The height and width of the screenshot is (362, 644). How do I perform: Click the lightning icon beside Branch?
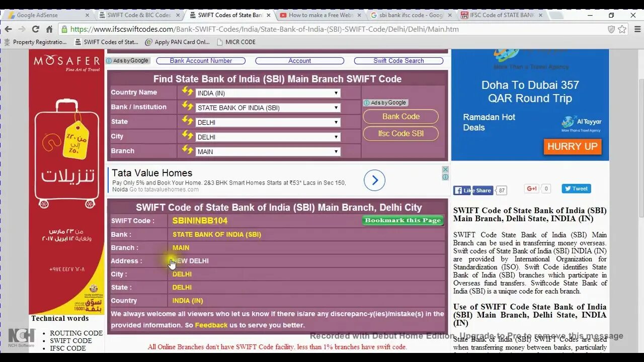click(x=187, y=150)
